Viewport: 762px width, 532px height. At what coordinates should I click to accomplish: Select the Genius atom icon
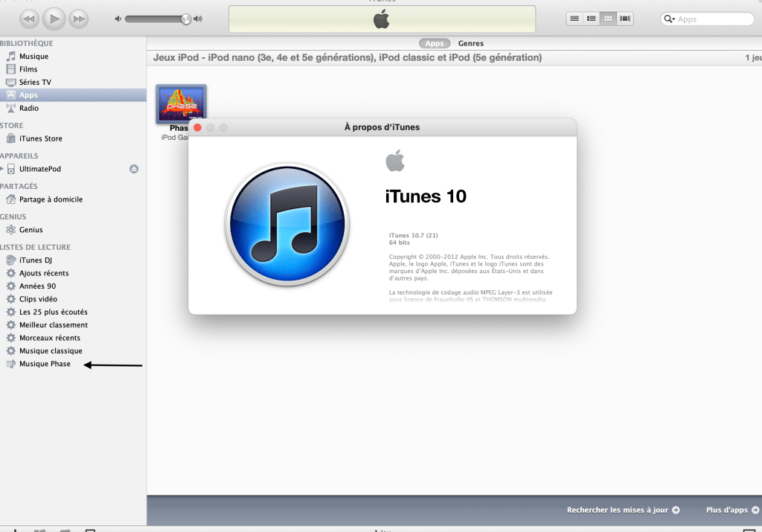(10, 230)
